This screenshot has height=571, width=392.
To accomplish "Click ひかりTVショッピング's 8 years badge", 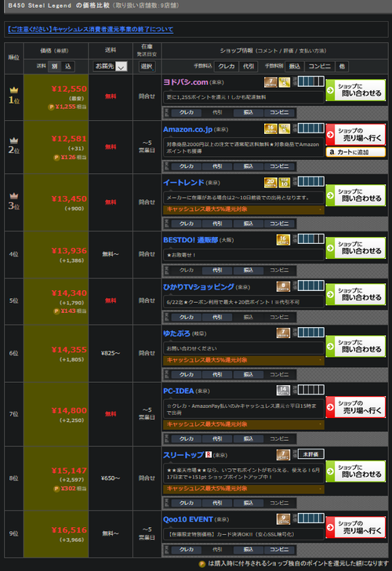I will click(x=283, y=286).
